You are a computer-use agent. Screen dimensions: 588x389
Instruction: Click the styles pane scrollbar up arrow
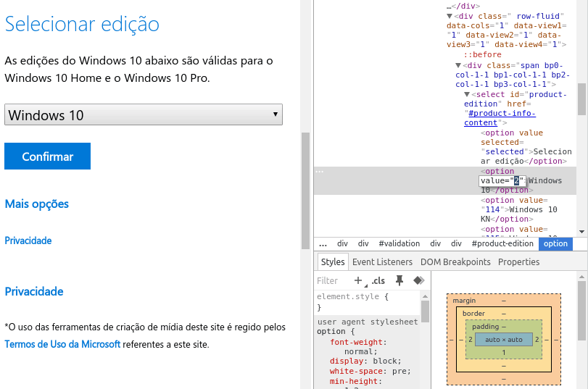(x=425, y=296)
